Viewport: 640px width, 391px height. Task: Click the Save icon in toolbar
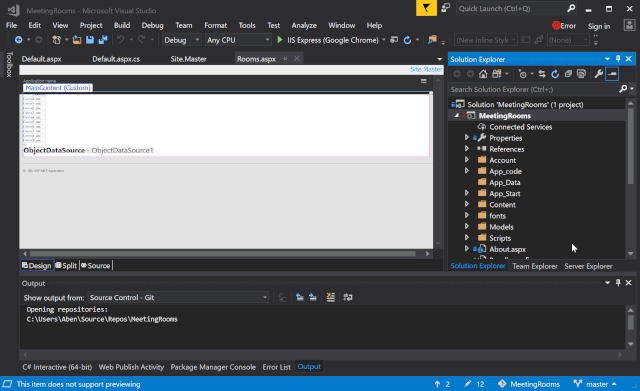90,40
